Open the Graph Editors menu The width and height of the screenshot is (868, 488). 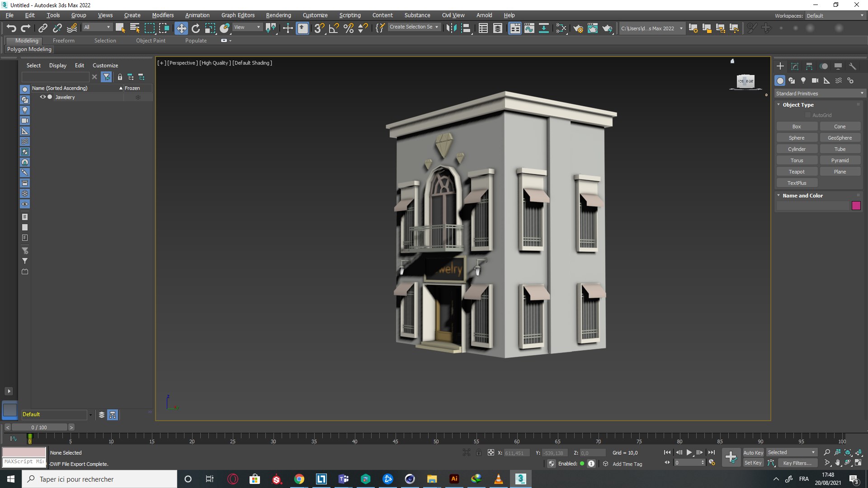[x=238, y=15]
